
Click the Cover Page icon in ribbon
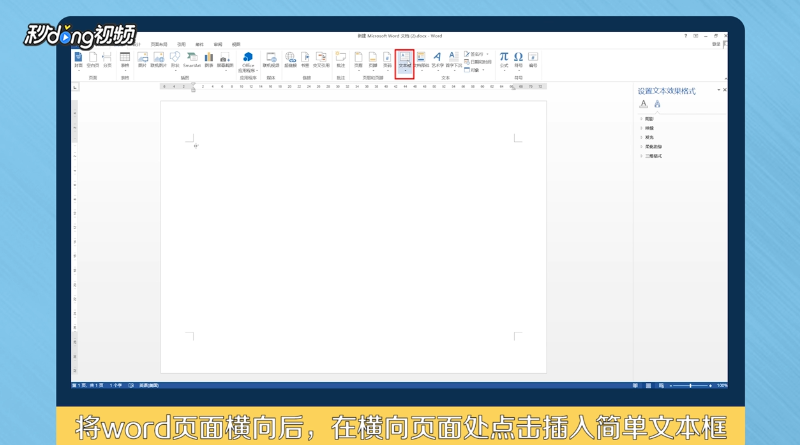[78, 60]
